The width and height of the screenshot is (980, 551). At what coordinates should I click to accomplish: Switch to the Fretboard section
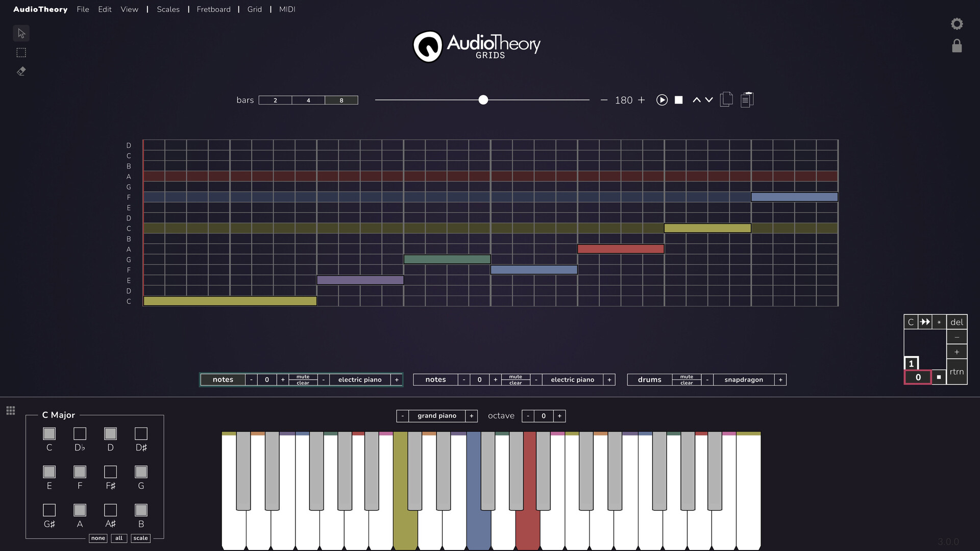(213, 9)
